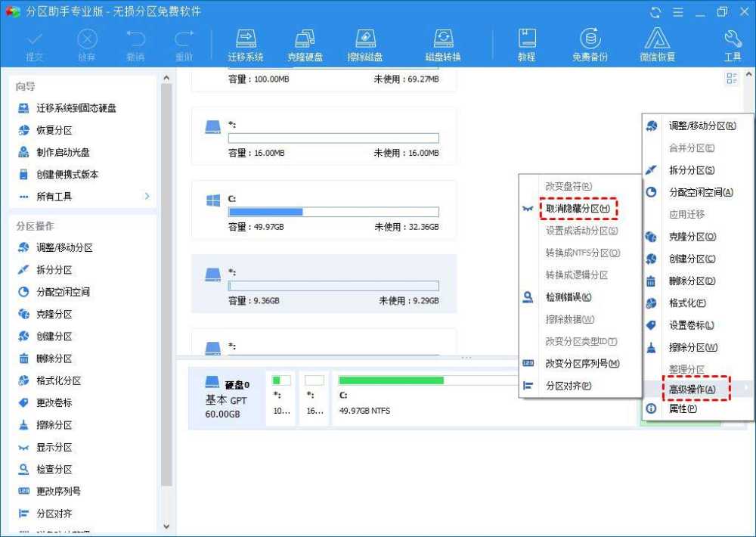Open the hamburger menu near window controls
The width and height of the screenshot is (756, 537).
[679, 12]
